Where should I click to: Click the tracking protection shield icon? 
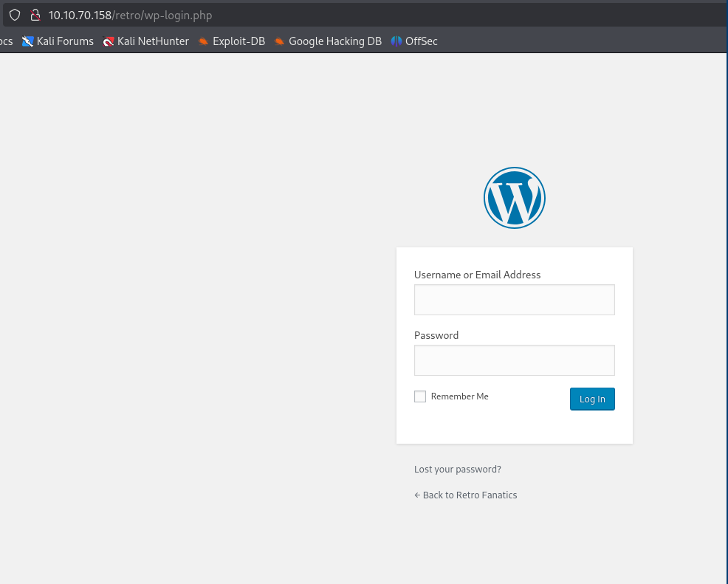coord(14,15)
